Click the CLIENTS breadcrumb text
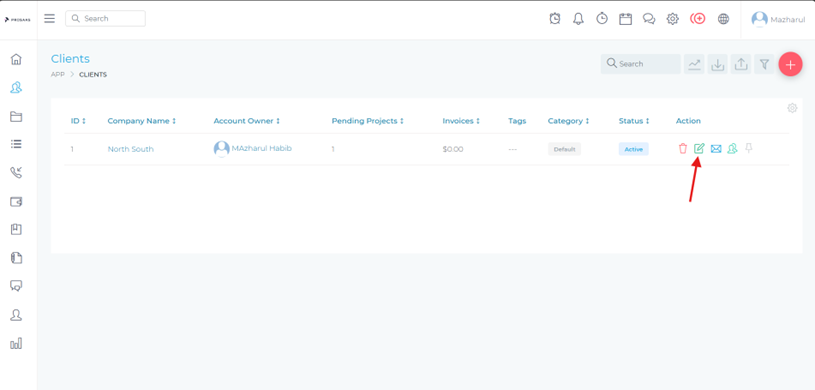815x390 pixels. (93, 74)
